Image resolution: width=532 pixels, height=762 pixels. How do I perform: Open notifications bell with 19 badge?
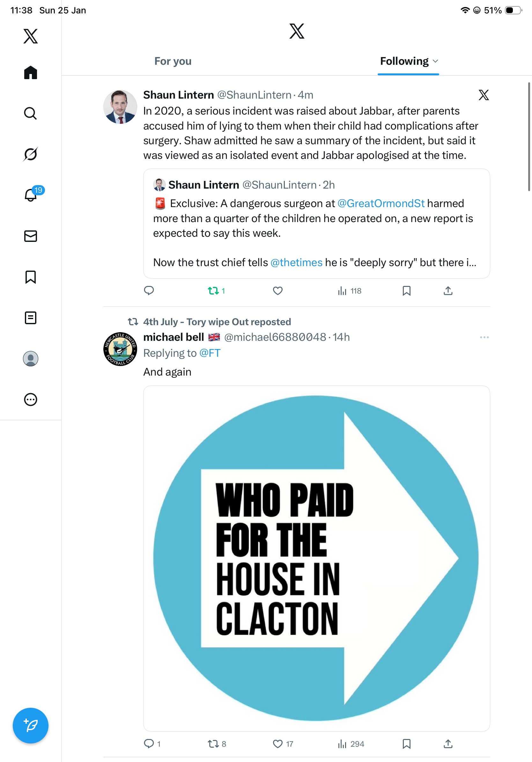point(31,195)
